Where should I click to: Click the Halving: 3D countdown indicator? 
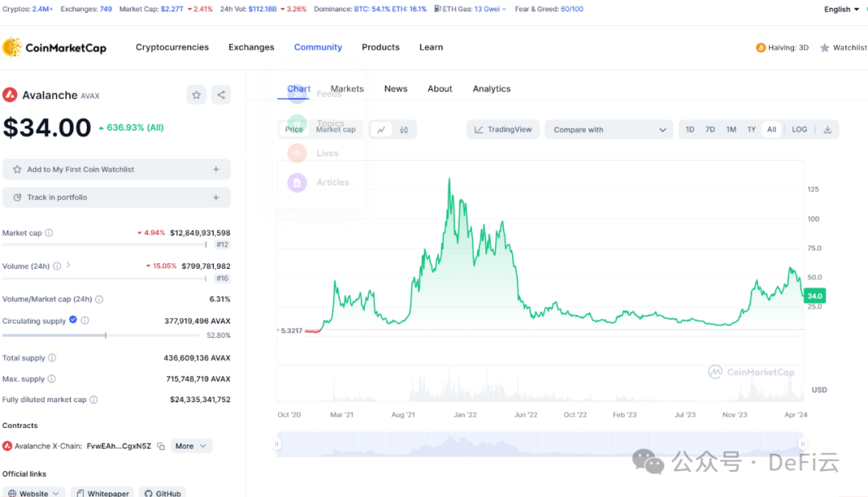[782, 48]
